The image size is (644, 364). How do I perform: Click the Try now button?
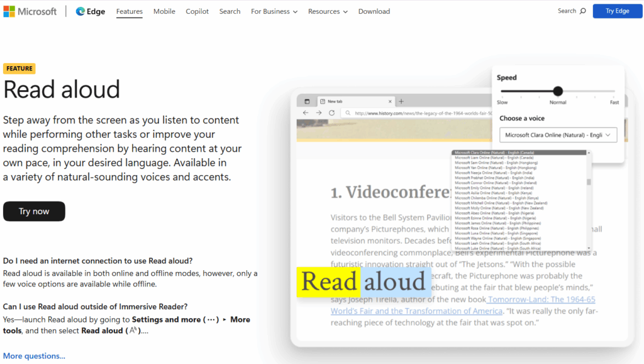click(34, 211)
